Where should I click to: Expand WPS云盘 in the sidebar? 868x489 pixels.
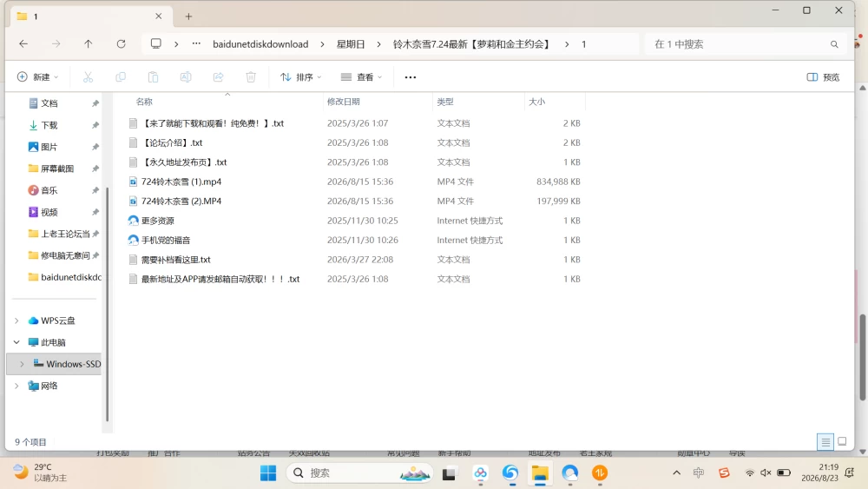16,320
